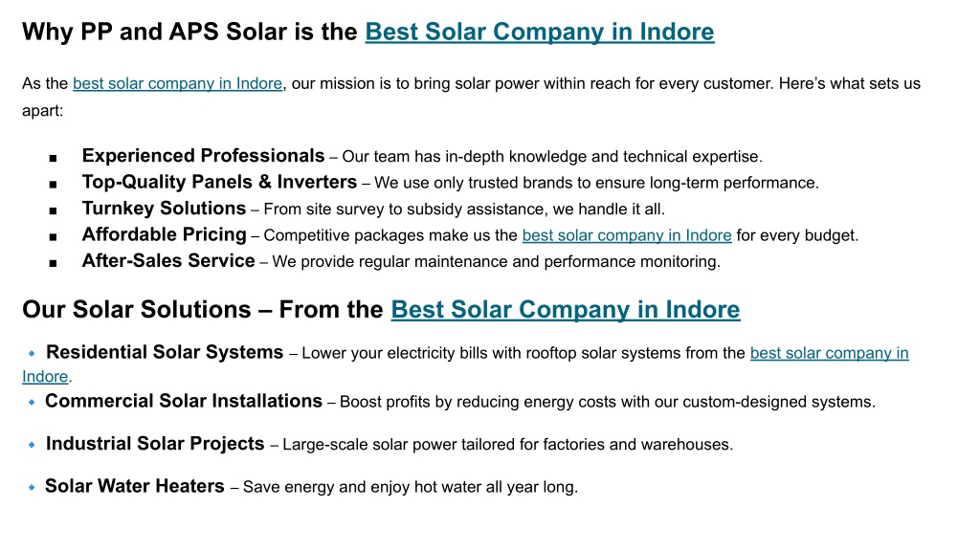Select the square bullet before Top-Quality Panels & Inverters
980x551 pixels.
click(54, 185)
